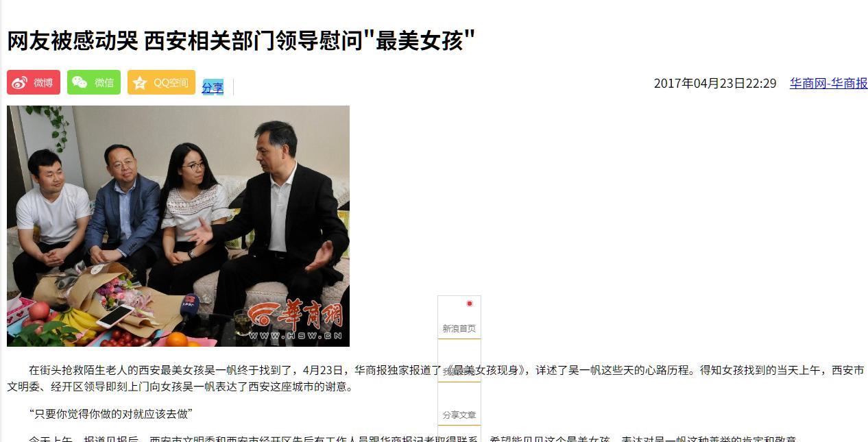868x442 pixels.
Task: Share to QQ空间 star icon button
Action: click(161, 82)
